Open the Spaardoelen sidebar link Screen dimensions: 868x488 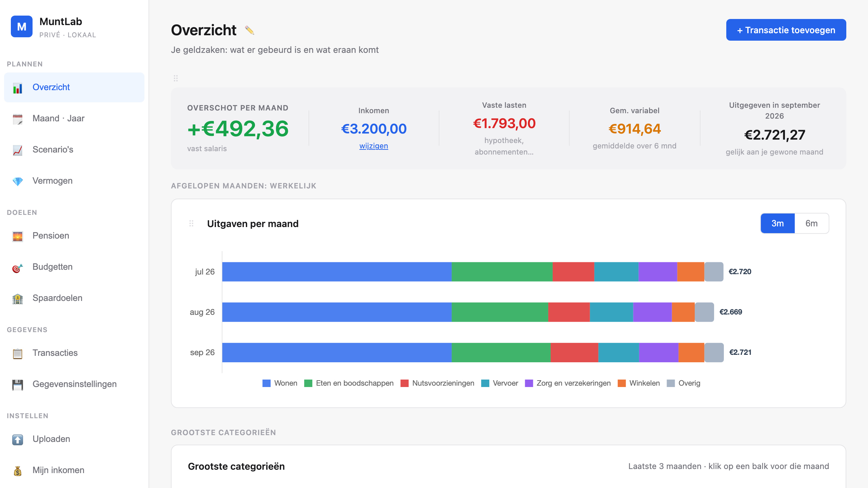(x=74, y=298)
